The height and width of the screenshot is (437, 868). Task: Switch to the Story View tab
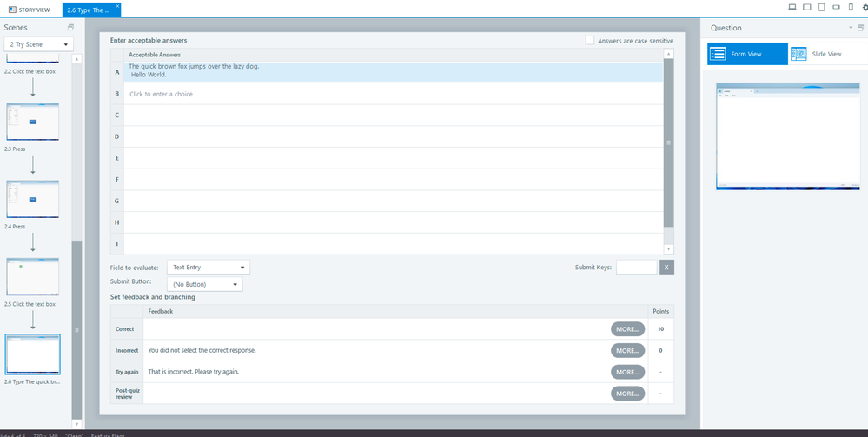click(x=30, y=10)
